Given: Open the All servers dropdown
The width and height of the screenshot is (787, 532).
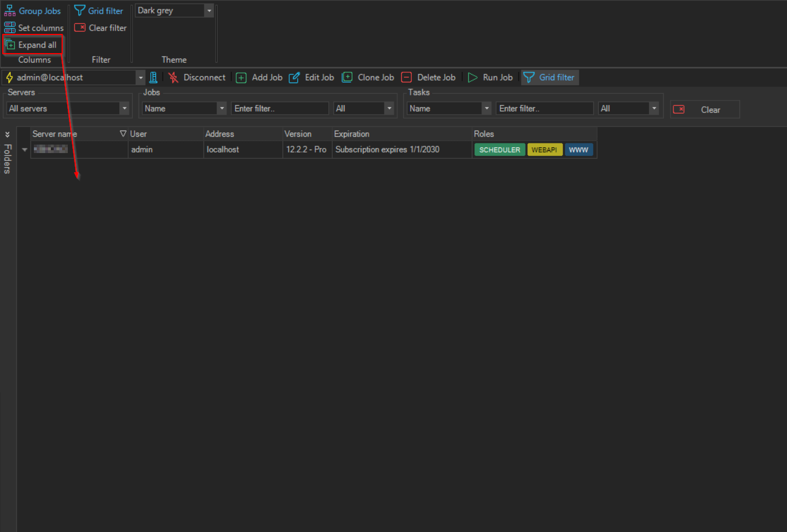Looking at the screenshot, I should tap(124, 108).
